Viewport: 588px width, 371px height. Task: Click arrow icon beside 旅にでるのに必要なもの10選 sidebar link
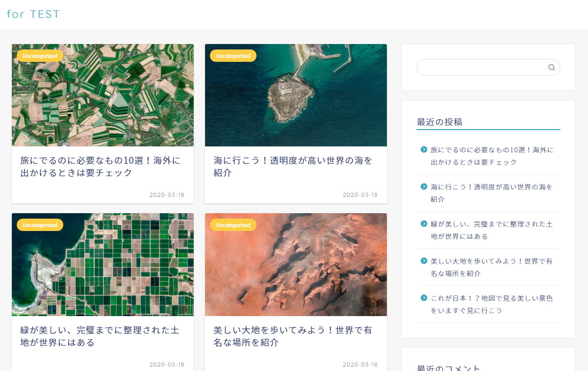tap(424, 149)
